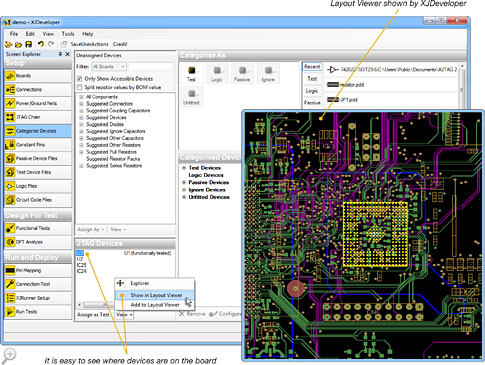
Task: Select U2 in the JTAG Devices list
Action: click(80, 259)
